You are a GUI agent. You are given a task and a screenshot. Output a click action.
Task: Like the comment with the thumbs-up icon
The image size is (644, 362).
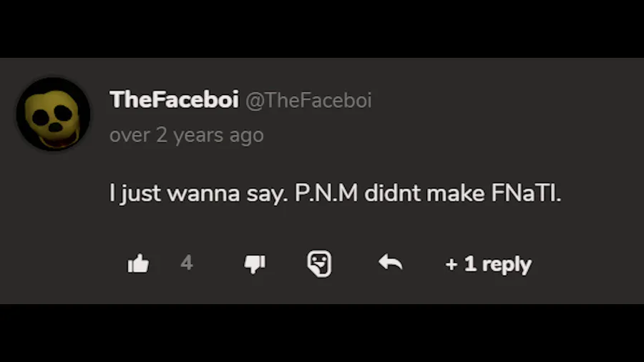(138, 263)
